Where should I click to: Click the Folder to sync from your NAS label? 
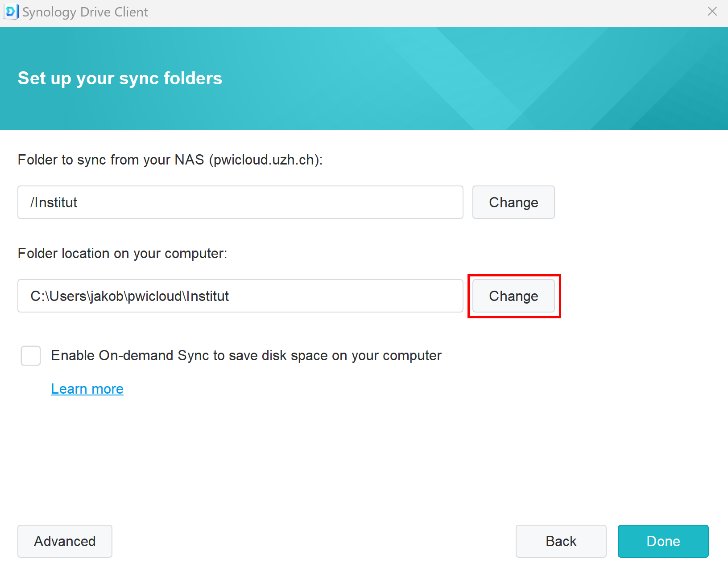(170, 160)
